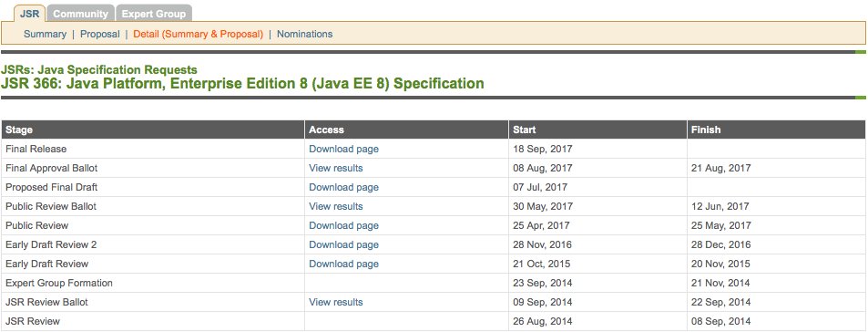Screen dimensions: 868x332
Task: Click the Stage column header
Action: pyautogui.click(x=153, y=130)
